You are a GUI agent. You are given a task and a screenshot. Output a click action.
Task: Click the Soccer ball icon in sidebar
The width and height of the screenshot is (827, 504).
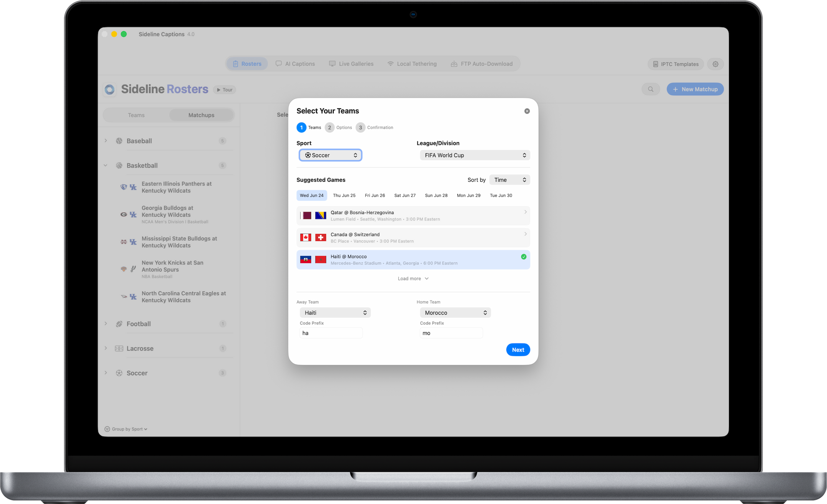point(119,373)
